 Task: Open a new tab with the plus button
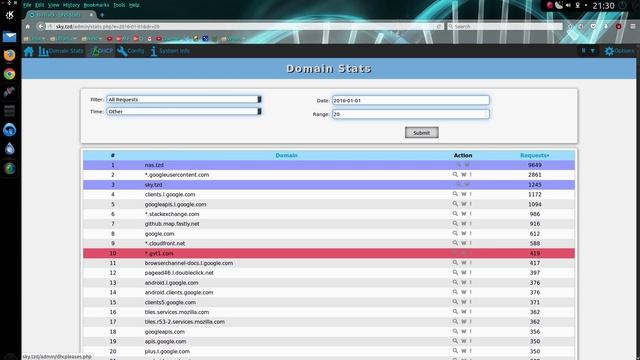tap(102, 15)
